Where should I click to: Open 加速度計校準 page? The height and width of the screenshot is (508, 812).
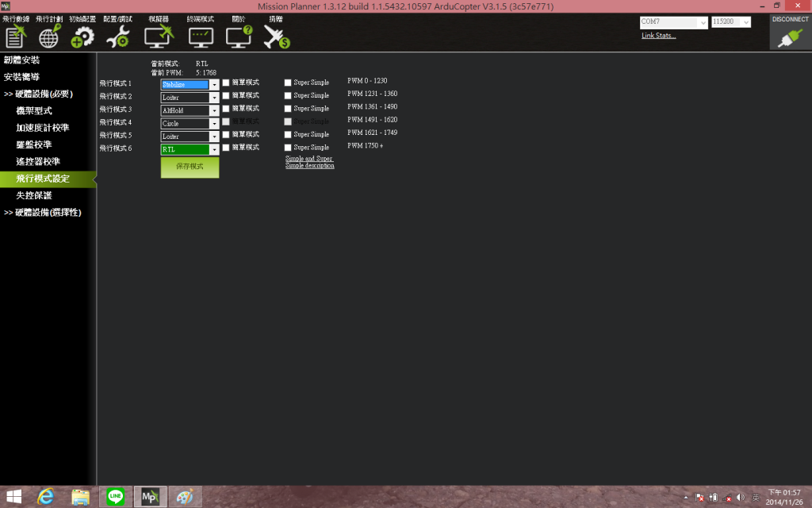pyautogui.click(x=43, y=128)
